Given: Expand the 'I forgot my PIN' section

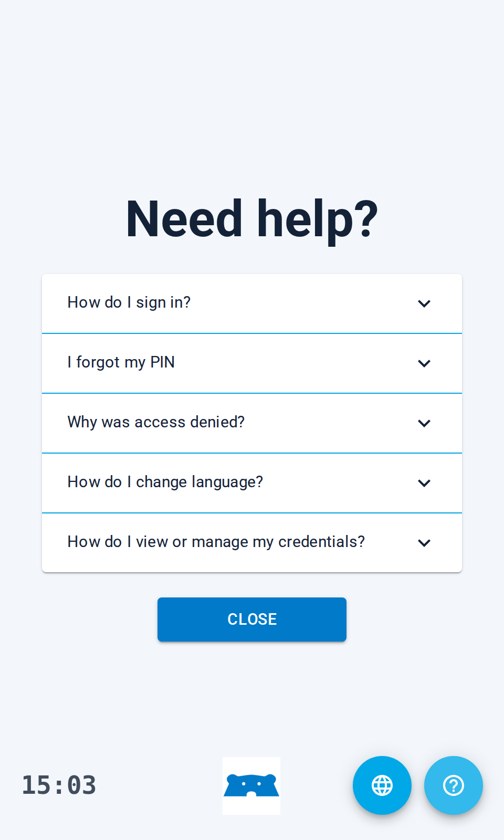Looking at the screenshot, I should tap(252, 363).
